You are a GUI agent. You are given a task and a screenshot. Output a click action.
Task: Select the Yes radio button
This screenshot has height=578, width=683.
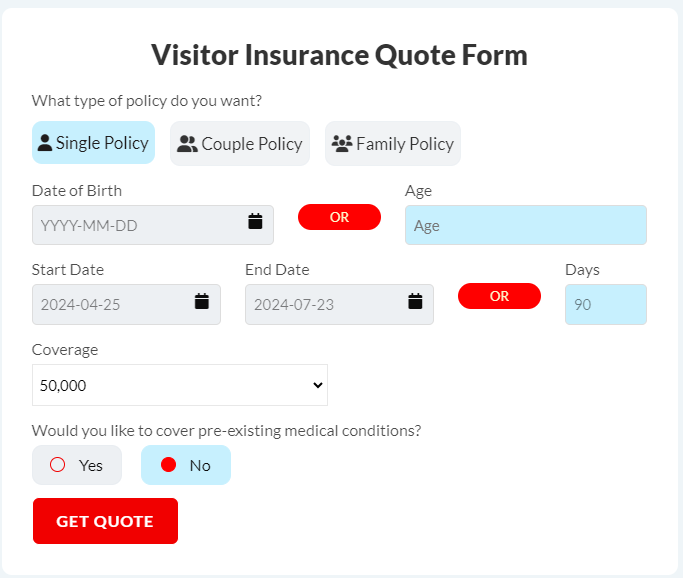[57, 464]
